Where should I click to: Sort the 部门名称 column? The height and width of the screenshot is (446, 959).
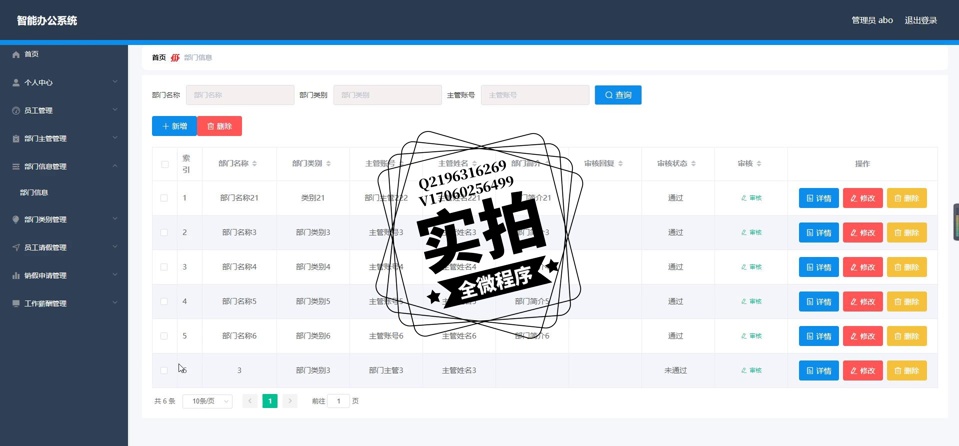[x=254, y=164]
